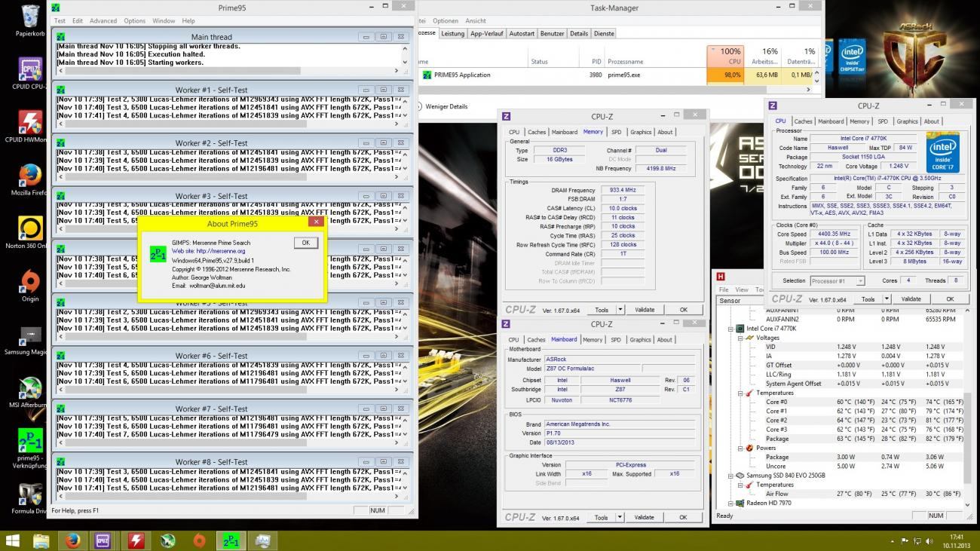Sort Task-Manager by the CPU column
The image size is (980, 551).
point(727,56)
